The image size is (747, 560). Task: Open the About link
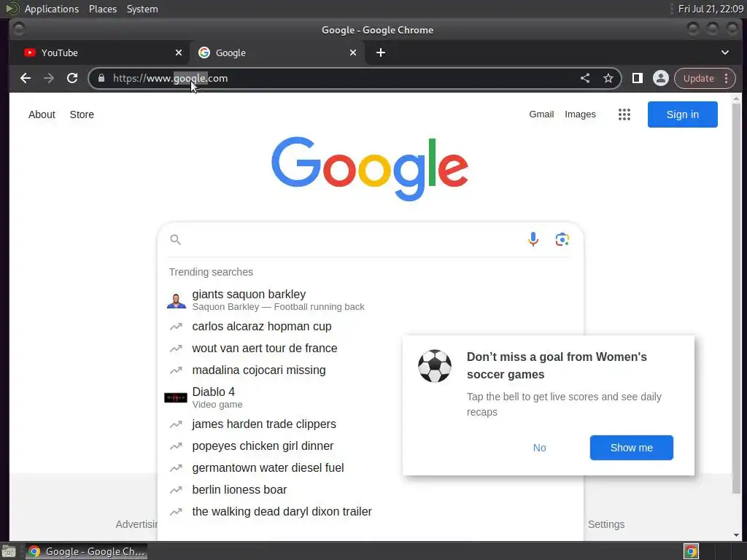(x=42, y=114)
